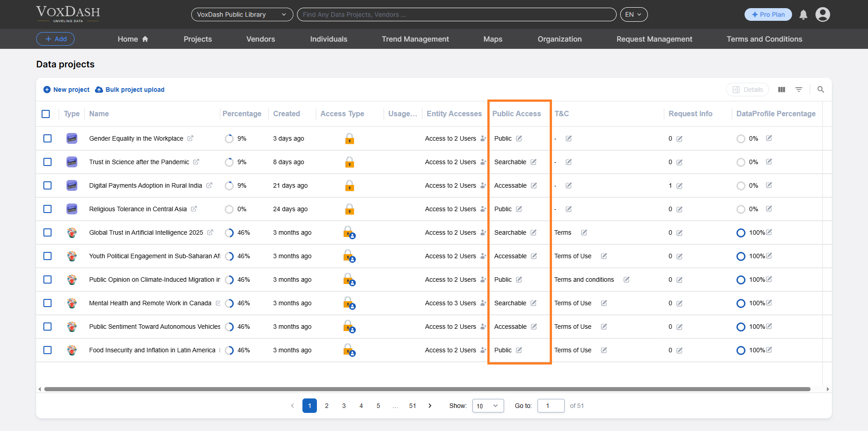This screenshot has width=868, height=431.
Task: Click the table search magnifier icon
Action: coord(821,90)
